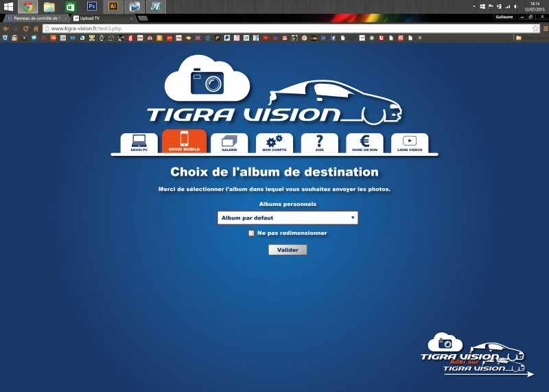
Task: Enable the Ne pas redimensionner checkbox
Action: (x=252, y=233)
